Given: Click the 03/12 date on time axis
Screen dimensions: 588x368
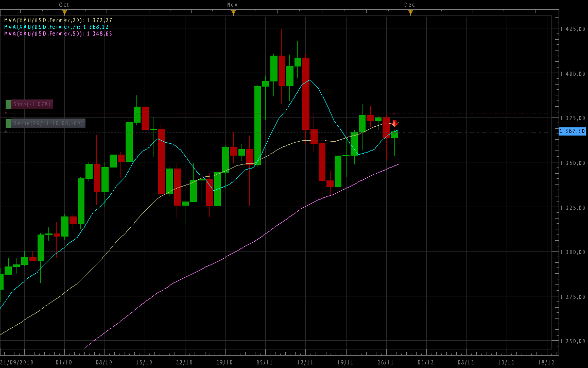Looking at the screenshot, I should coord(426,362).
